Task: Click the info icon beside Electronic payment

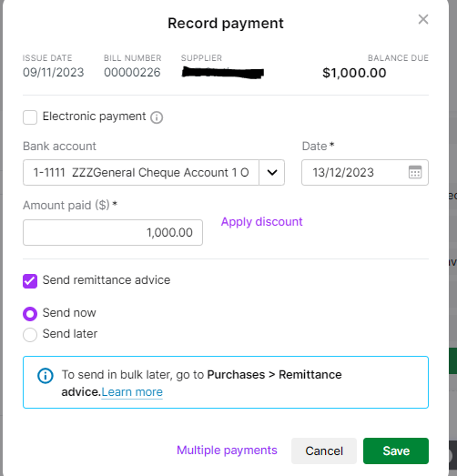Action: [157, 117]
